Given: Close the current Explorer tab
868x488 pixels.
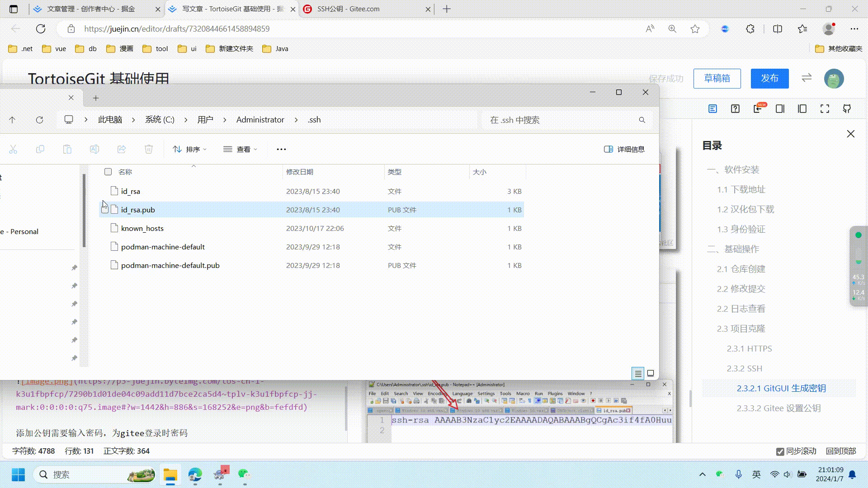Looking at the screenshot, I should (x=71, y=98).
